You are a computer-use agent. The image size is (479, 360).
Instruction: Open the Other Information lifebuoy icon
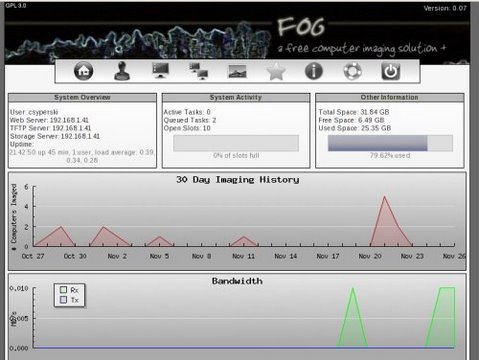pyautogui.click(x=352, y=71)
